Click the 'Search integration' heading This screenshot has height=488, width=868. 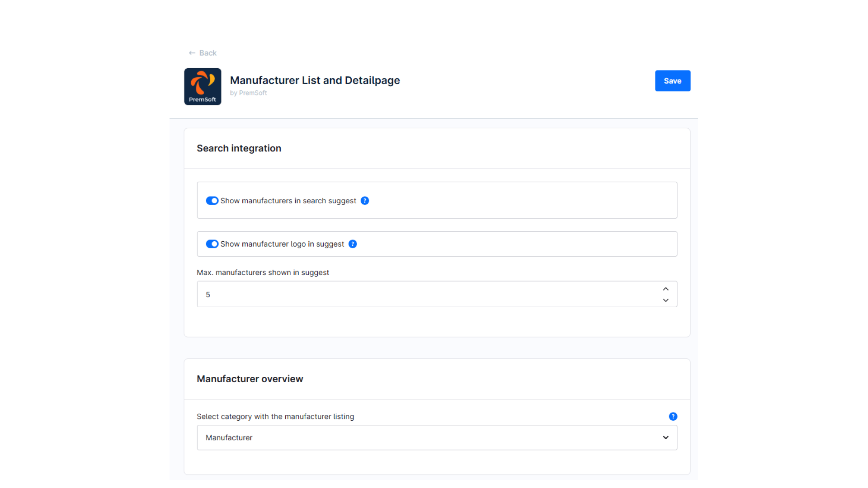click(239, 148)
